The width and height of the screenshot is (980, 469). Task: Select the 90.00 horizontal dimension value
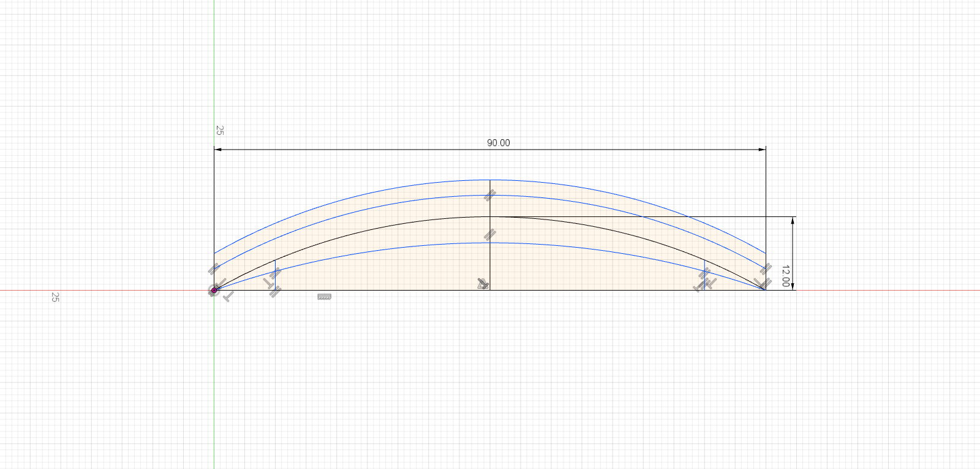point(498,143)
